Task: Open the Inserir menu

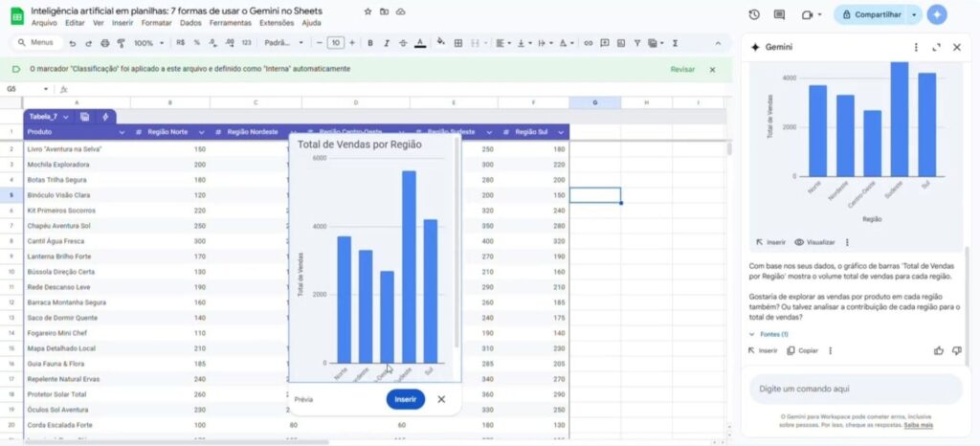Action: pos(122,23)
